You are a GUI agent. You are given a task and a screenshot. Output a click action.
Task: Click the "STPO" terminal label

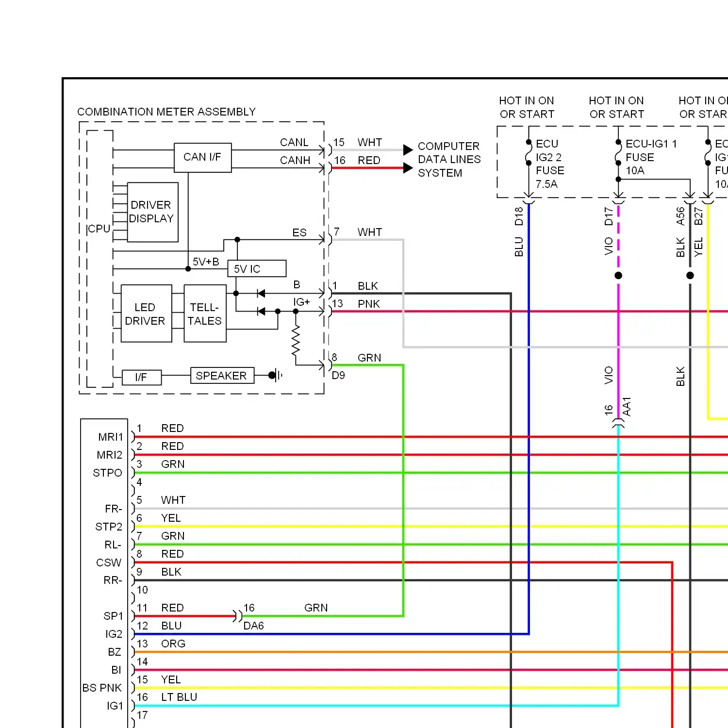[x=107, y=473]
